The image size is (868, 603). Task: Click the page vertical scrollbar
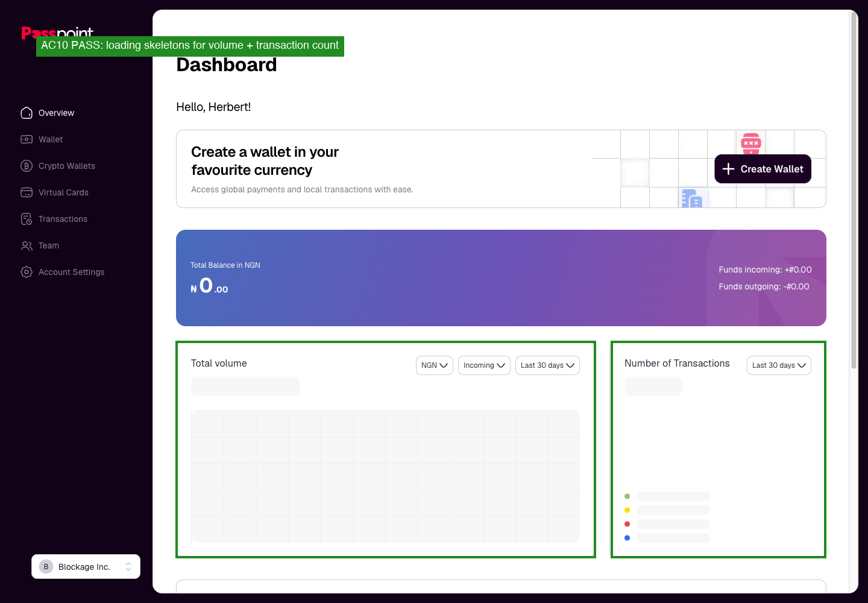click(854, 190)
